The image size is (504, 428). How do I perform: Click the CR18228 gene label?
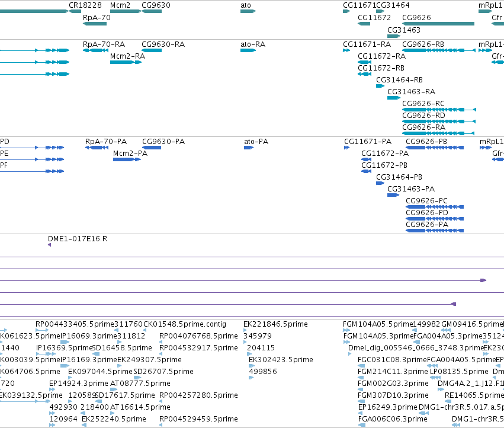coord(85,5)
